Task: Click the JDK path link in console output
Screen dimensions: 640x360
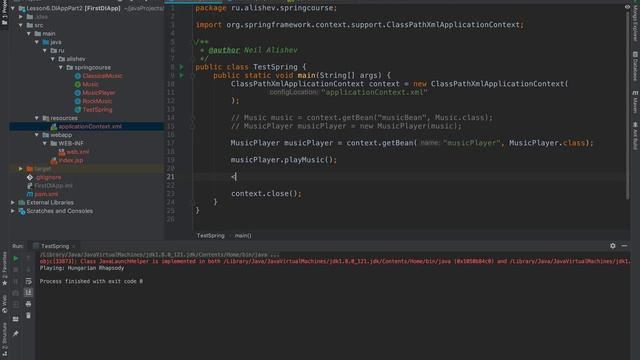Action: point(160,255)
